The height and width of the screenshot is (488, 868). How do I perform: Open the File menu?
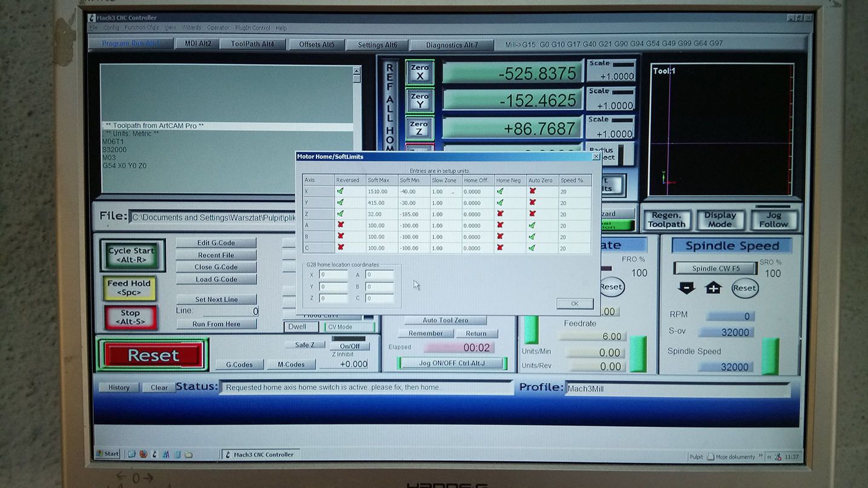pyautogui.click(x=93, y=28)
